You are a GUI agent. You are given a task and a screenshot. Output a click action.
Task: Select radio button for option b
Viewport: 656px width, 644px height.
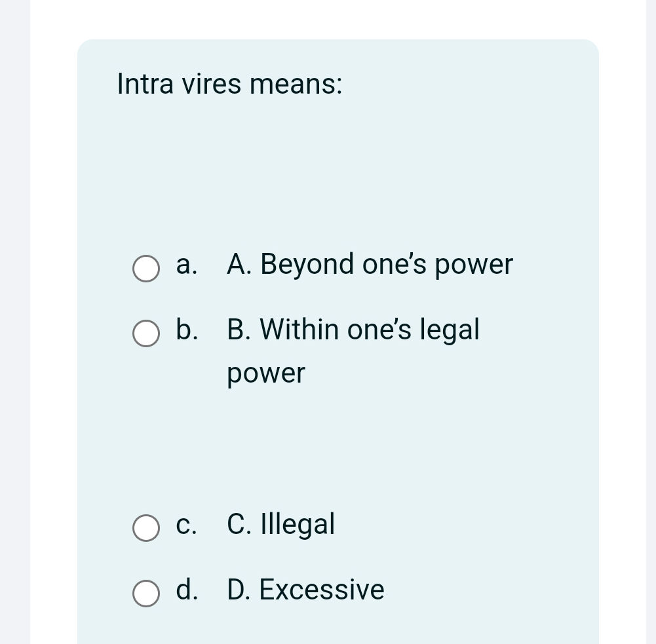pos(145,333)
